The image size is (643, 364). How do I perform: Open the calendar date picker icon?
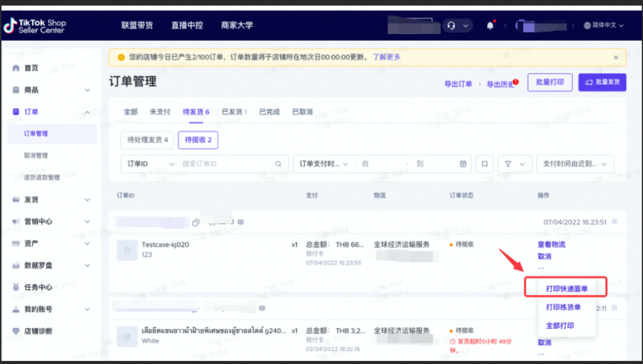tap(462, 164)
